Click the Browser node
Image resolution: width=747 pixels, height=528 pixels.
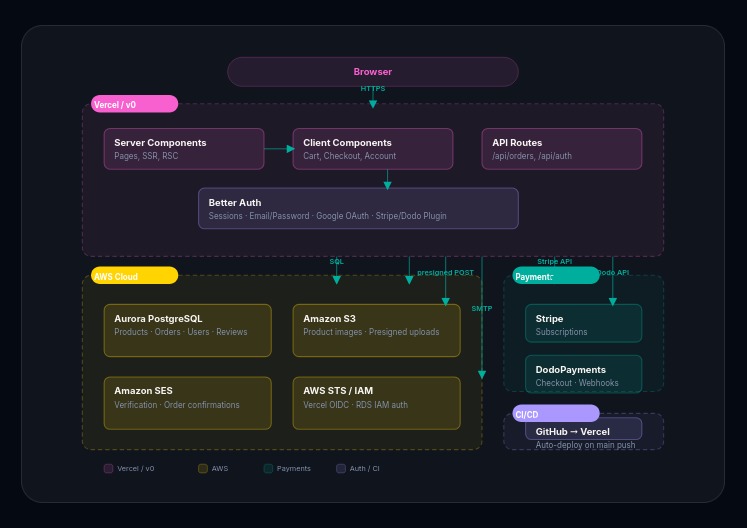pos(373,72)
